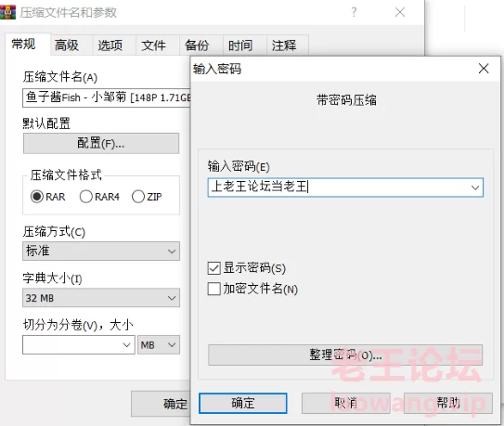
Task: Open the 注释 tab
Action: pyautogui.click(x=284, y=45)
